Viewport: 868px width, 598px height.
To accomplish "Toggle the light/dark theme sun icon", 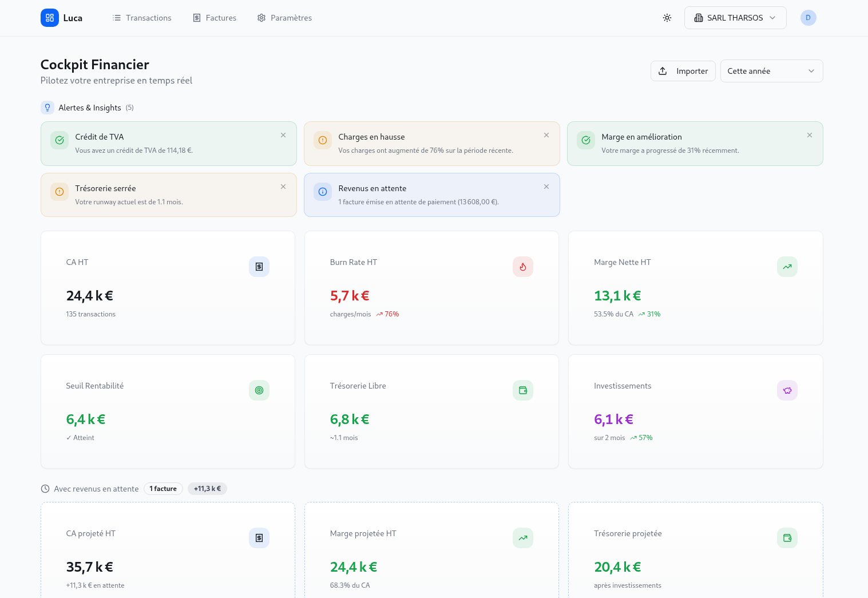I will pyautogui.click(x=667, y=18).
